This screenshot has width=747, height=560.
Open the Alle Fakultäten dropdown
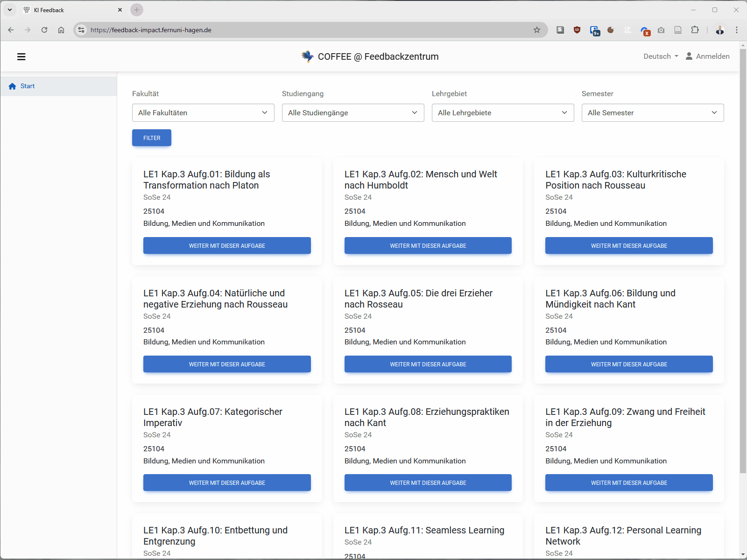click(x=203, y=112)
